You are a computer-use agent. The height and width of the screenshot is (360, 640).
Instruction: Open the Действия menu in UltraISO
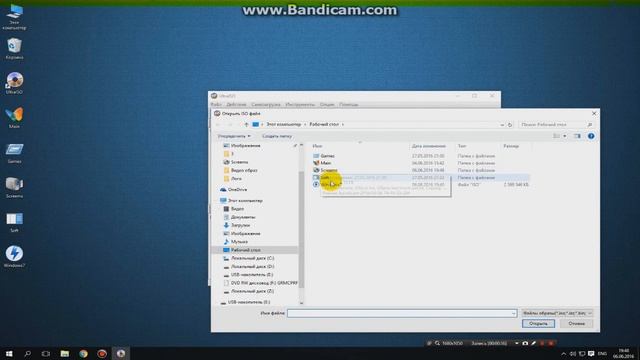click(x=236, y=105)
